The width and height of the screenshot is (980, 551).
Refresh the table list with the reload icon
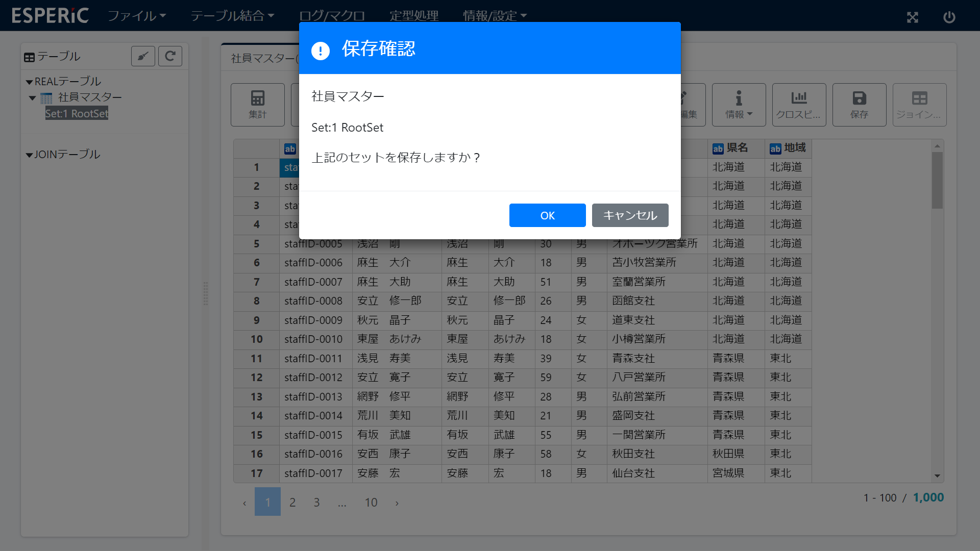click(x=170, y=56)
